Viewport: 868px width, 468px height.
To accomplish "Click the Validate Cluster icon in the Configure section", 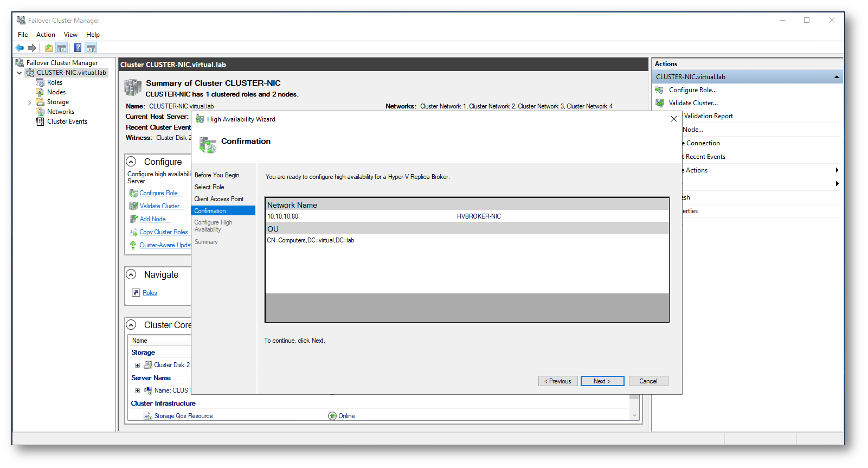I will tap(133, 206).
